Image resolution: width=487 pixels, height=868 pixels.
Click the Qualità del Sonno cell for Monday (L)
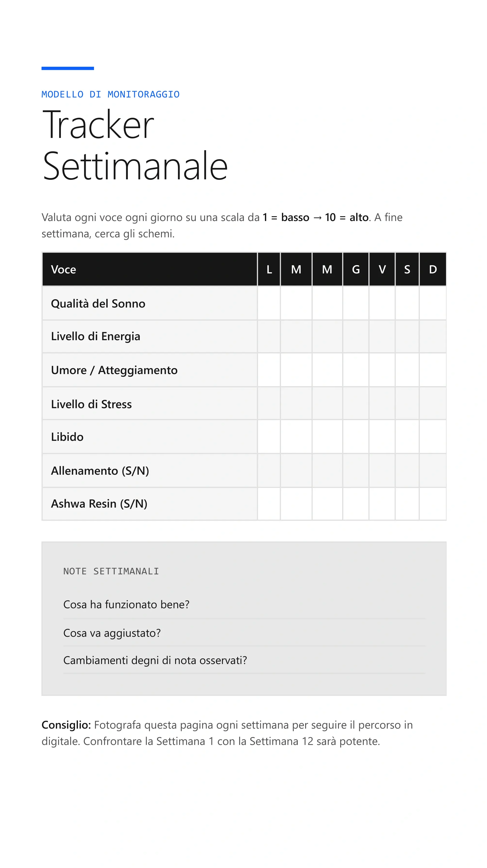[x=269, y=303]
